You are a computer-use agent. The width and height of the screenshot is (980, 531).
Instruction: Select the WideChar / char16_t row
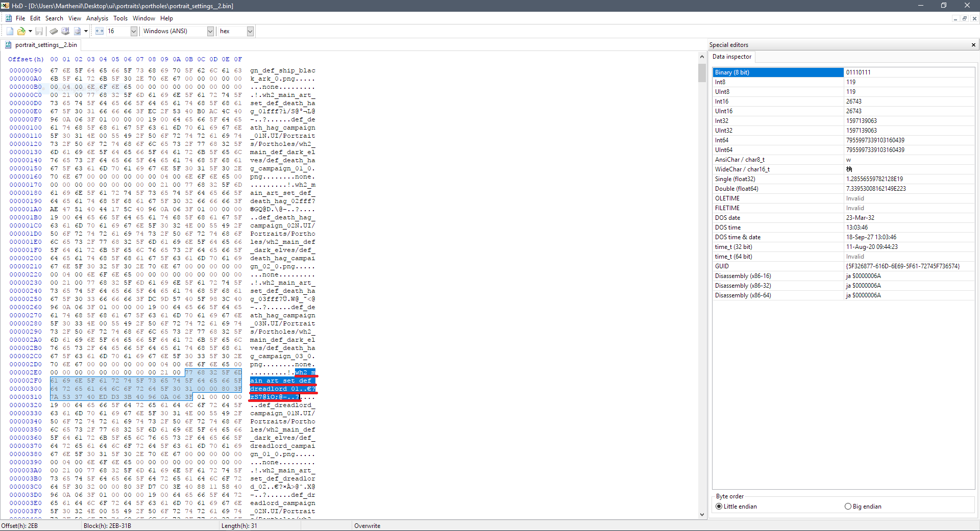pyautogui.click(x=843, y=169)
